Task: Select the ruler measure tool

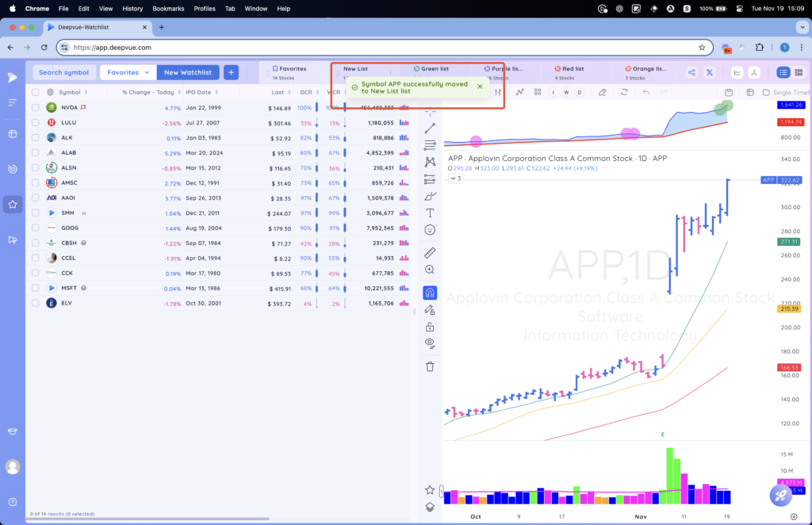Action: click(430, 253)
